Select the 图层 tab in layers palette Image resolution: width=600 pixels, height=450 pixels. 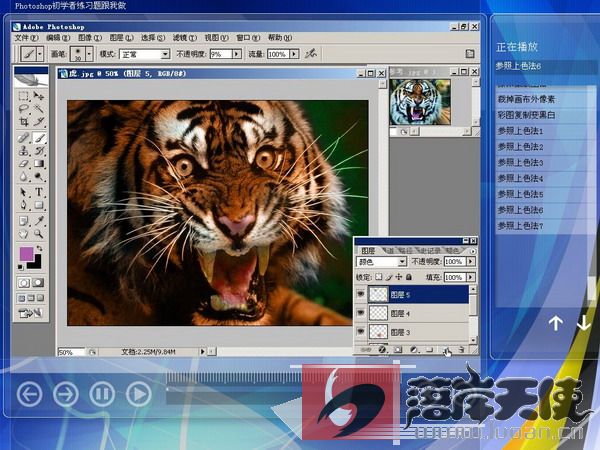pos(368,251)
